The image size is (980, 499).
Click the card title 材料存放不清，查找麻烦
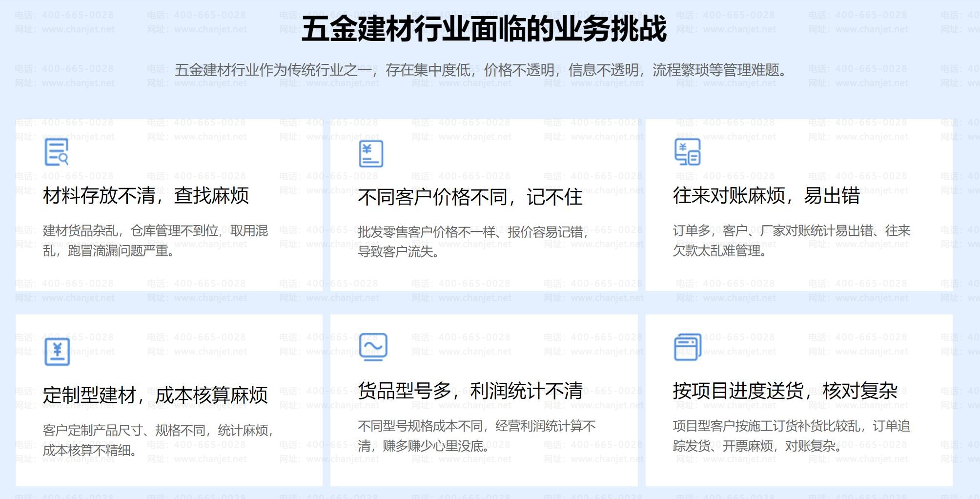pos(146,196)
